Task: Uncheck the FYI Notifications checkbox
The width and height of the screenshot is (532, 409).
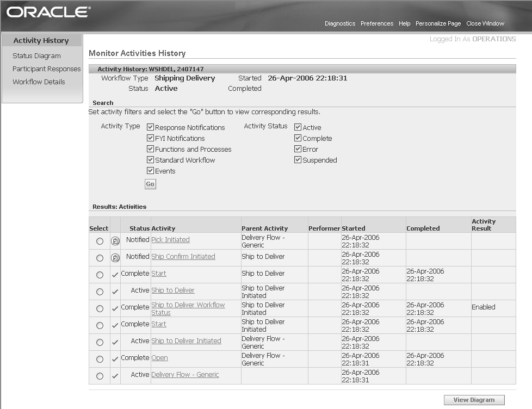Action: pos(150,138)
